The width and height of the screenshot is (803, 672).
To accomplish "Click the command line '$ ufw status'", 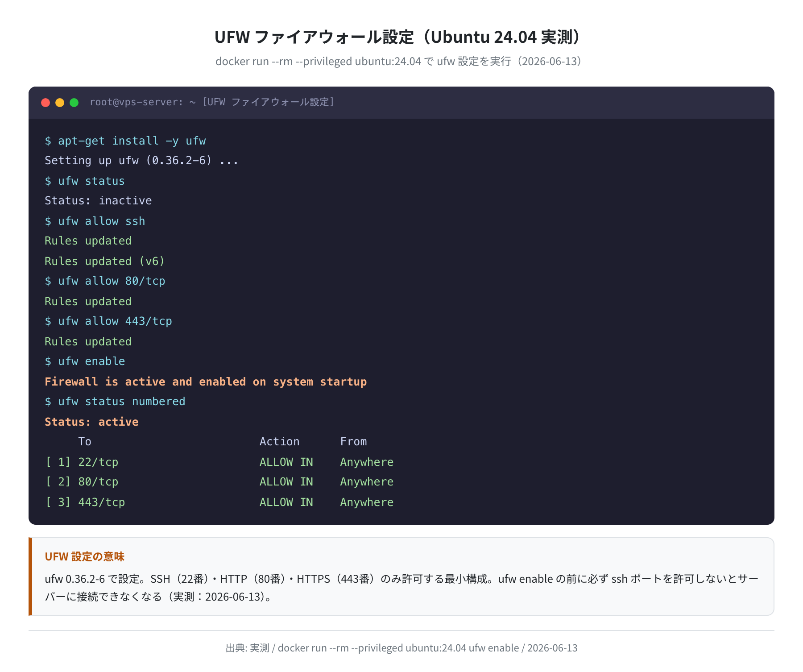I will click(85, 181).
